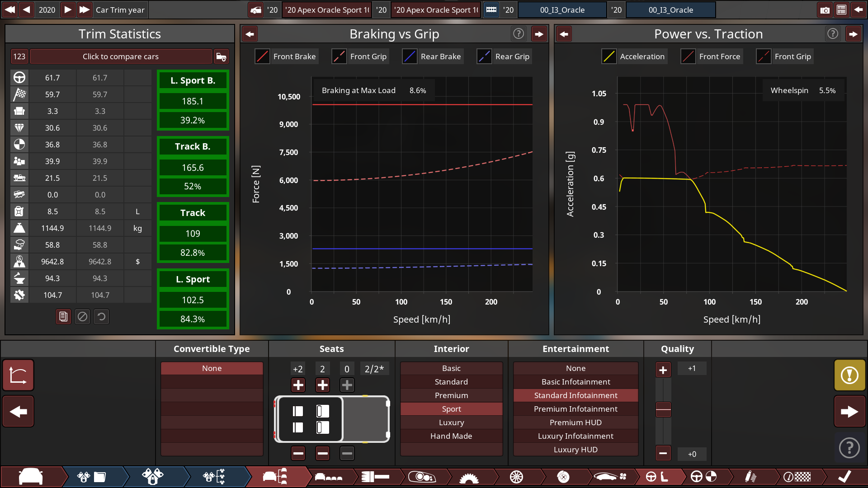Viewport: 868px width, 488px height.
Task: Increase quality with plus button
Action: (663, 370)
